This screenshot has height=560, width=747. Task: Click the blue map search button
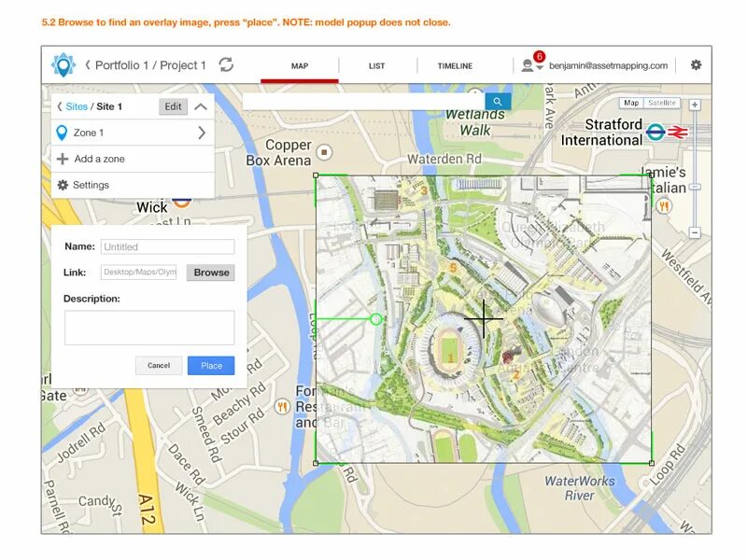click(498, 102)
